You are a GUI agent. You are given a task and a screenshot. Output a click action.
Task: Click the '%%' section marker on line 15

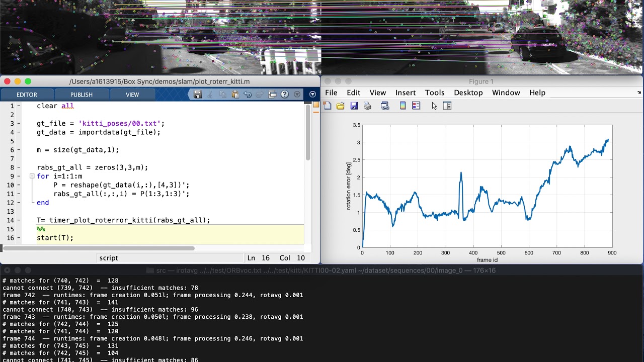click(x=41, y=229)
